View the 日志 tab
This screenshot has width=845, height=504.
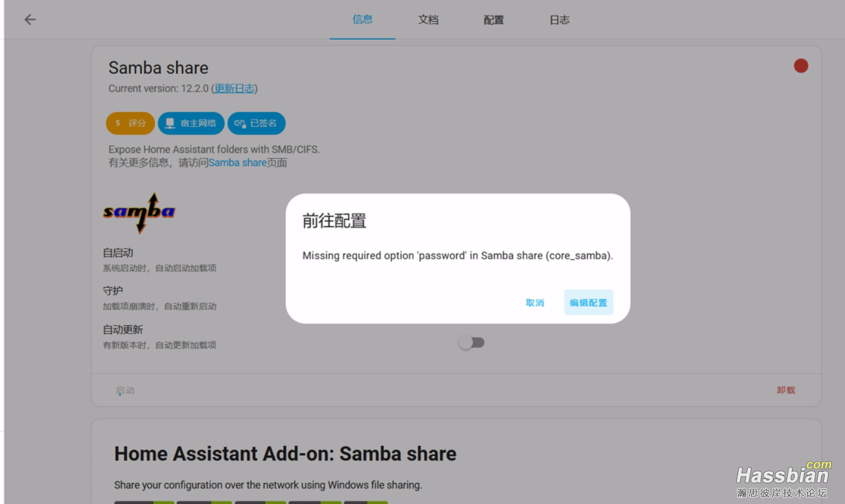pyautogui.click(x=560, y=20)
